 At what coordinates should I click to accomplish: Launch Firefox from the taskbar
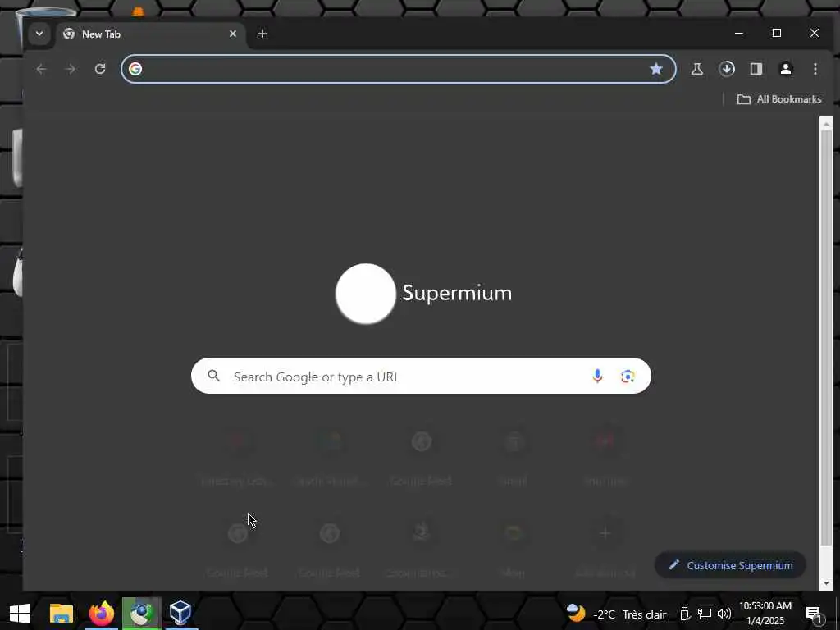tap(102, 614)
